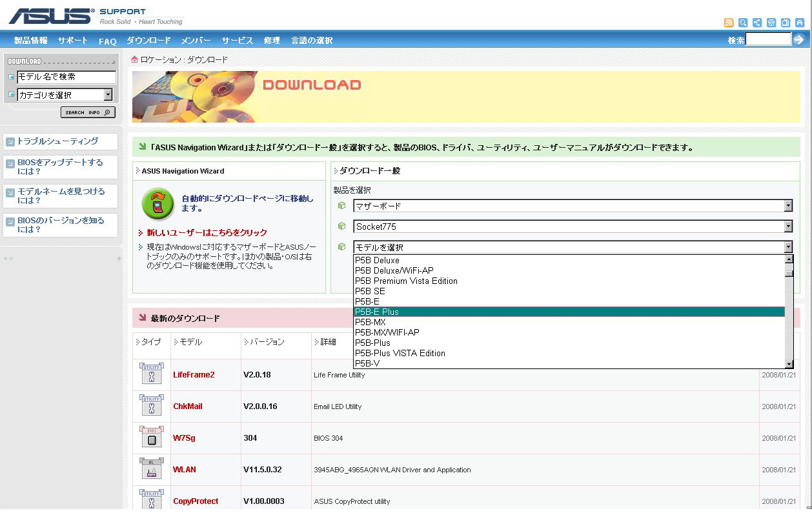Screen dimensions: 812x522
Task: Open the sitemap icon in header
Action: click(x=757, y=23)
